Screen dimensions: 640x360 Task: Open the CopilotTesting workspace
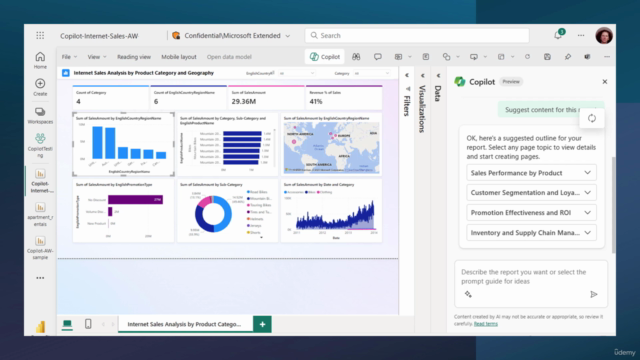click(x=40, y=145)
